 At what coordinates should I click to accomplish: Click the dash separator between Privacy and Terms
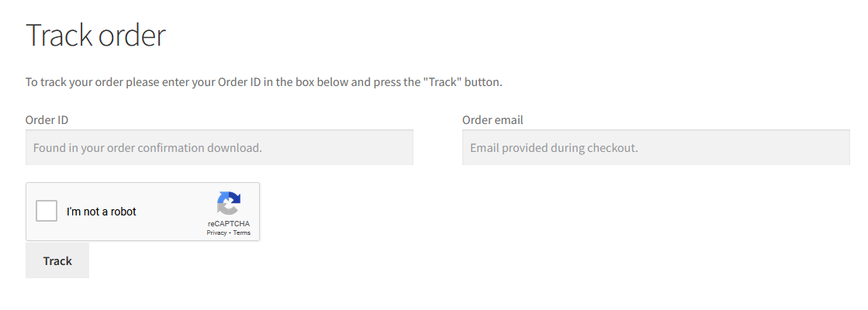click(230, 232)
